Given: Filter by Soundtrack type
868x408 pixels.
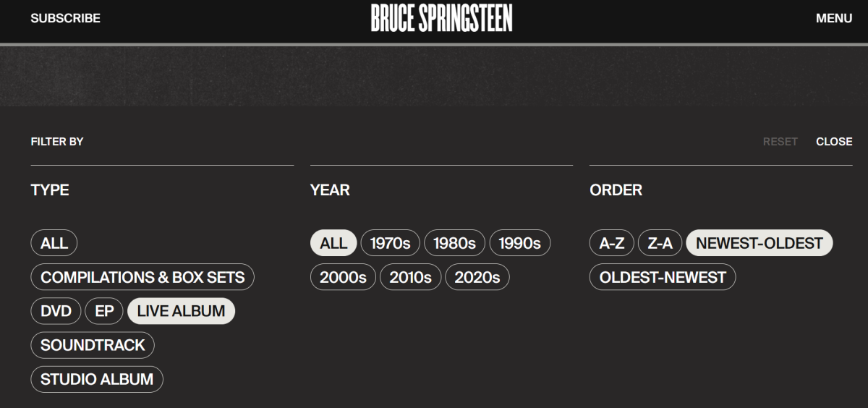Looking at the screenshot, I should pyautogui.click(x=93, y=345).
